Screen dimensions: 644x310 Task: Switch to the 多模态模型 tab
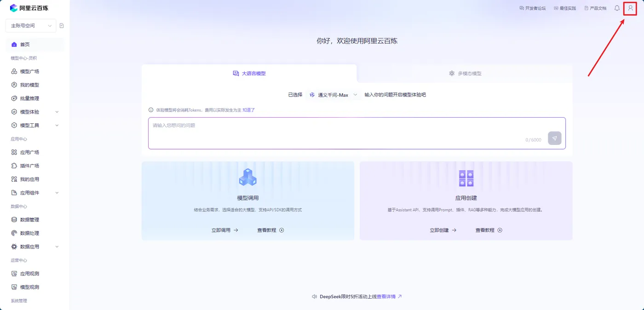click(465, 73)
